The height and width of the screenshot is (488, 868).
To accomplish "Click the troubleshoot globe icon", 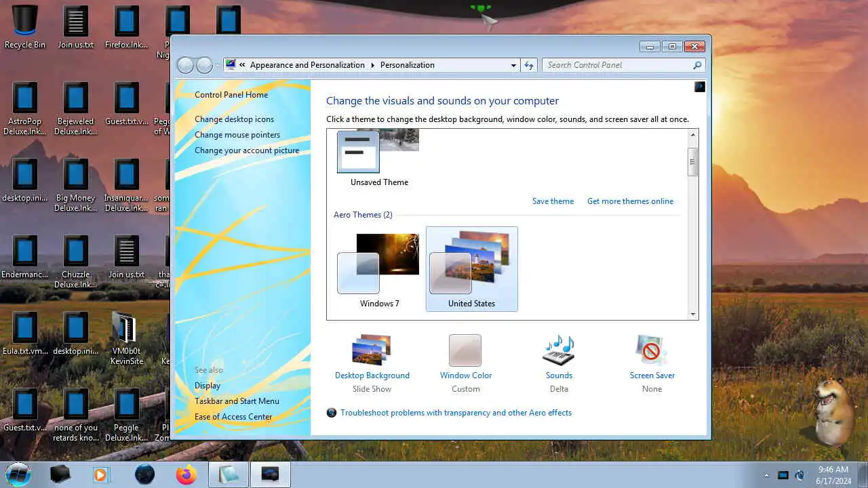I will (x=332, y=413).
